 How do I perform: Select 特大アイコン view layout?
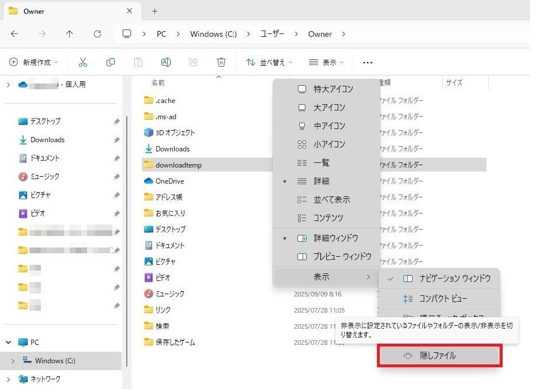coord(333,89)
